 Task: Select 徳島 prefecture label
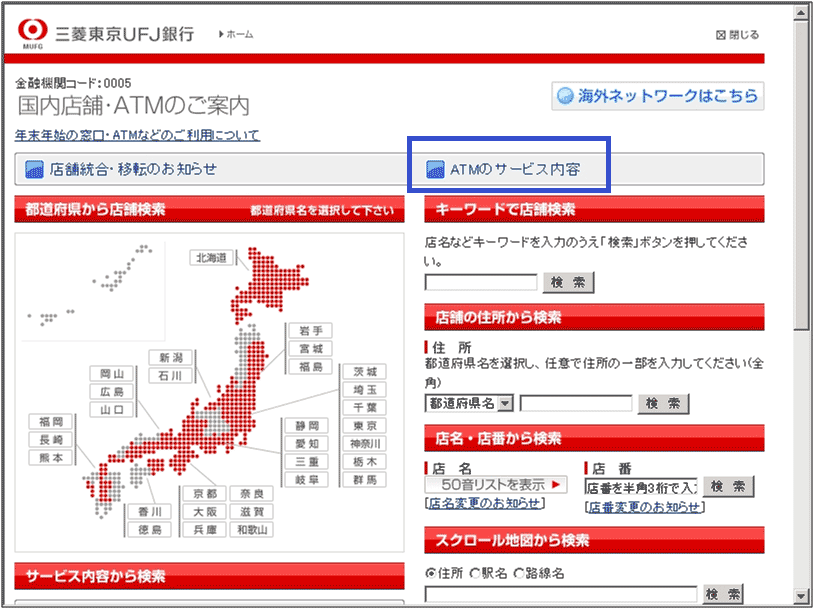tap(150, 530)
